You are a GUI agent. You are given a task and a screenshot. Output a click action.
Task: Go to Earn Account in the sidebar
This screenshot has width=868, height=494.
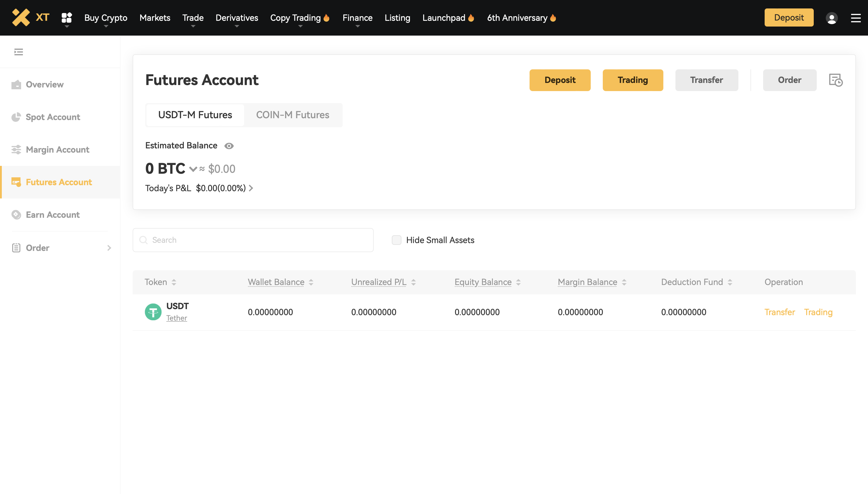coord(60,215)
